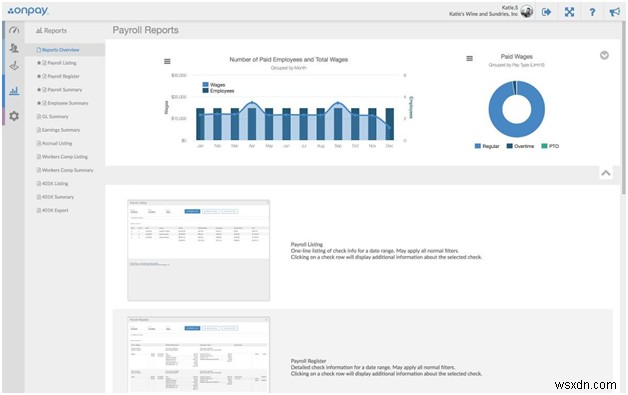
Task: Click the star beside Payroll Listing
Action: [x=39, y=63]
